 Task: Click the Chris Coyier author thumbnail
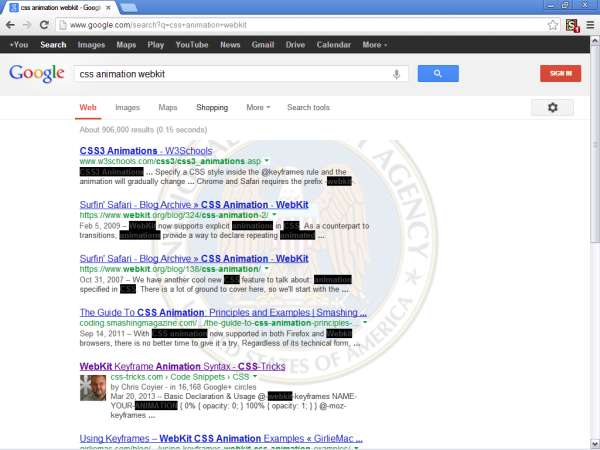(93, 388)
